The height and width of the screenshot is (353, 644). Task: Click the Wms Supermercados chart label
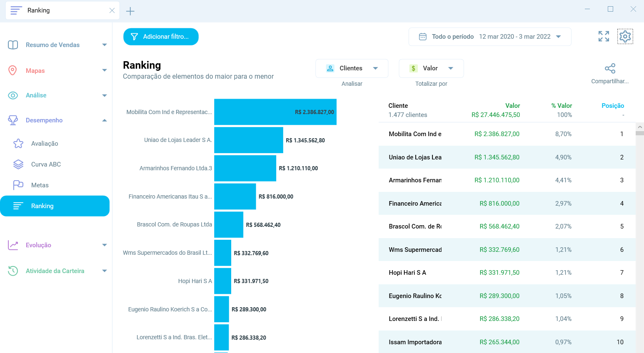(167, 253)
